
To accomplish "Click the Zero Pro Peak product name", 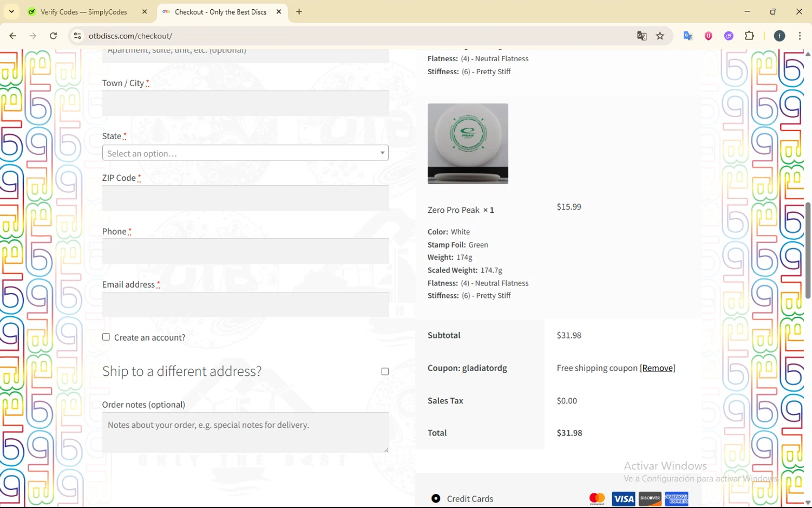I will (454, 210).
